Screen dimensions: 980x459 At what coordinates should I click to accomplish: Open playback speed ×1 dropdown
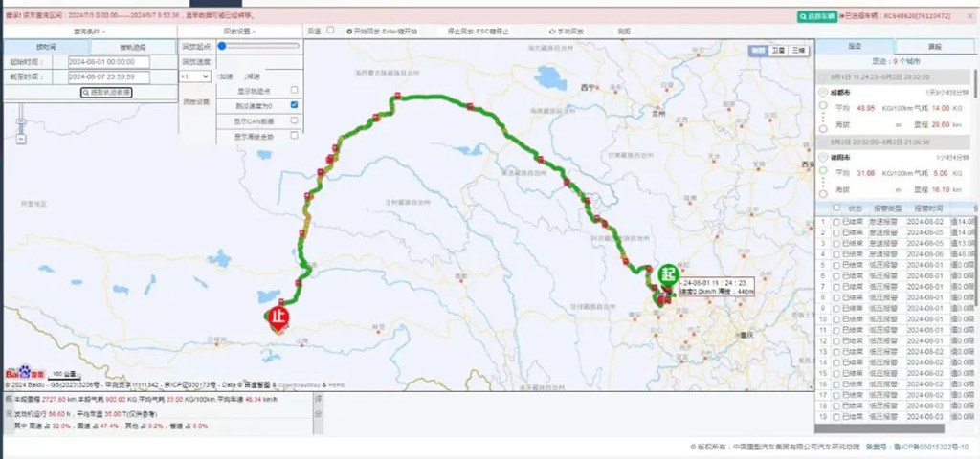pyautogui.click(x=195, y=76)
